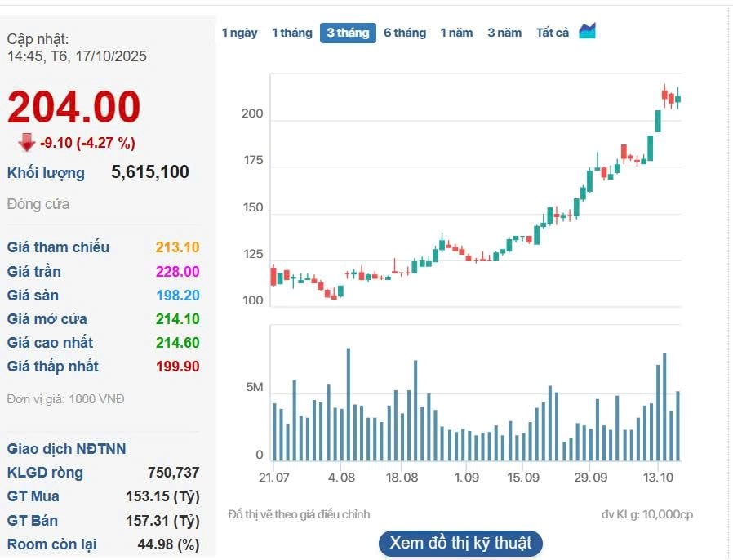The width and height of the screenshot is (733, 560).
Task: Click the 13.10 date label on axis
Action: point(658,478)
